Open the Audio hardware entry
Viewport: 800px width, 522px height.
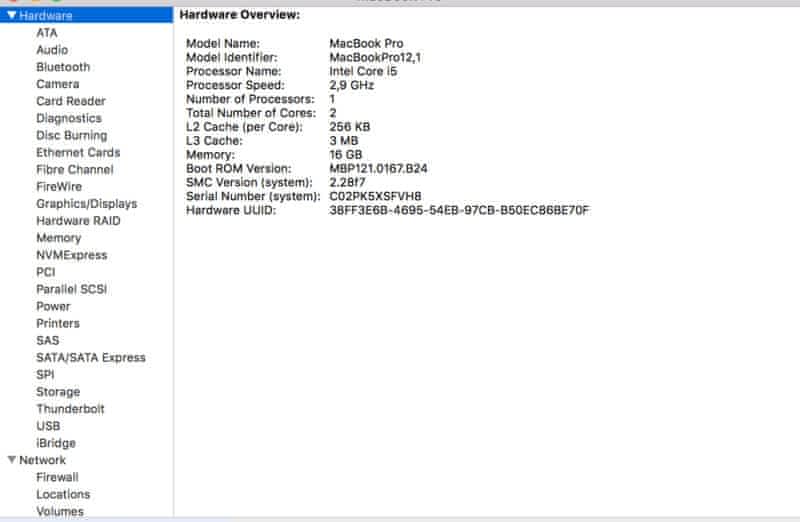coord(52,50)
